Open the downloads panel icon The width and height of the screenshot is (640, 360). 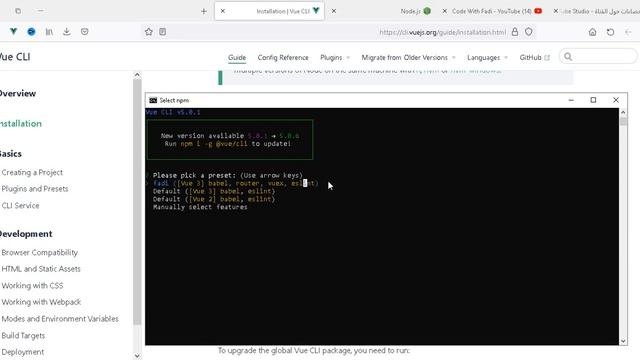(x=67, y=31)
